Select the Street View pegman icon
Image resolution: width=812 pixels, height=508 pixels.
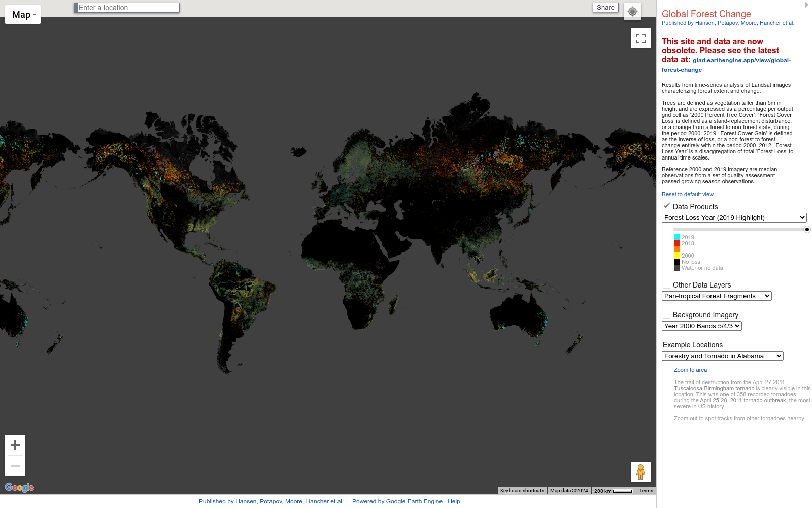tap(641, 472)
